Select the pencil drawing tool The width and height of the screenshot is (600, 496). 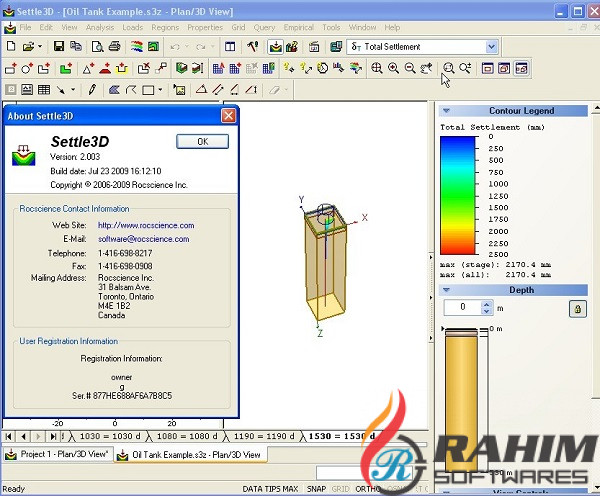click(92, 90)
